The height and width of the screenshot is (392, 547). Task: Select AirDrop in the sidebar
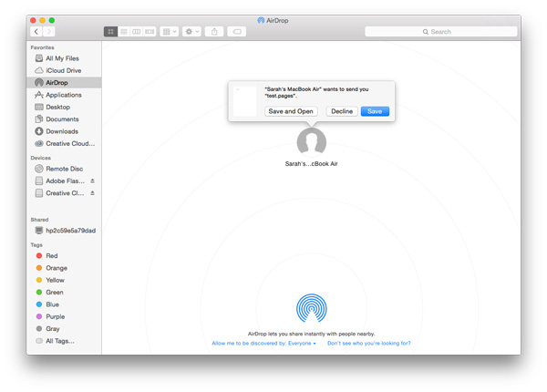[64, 83]
